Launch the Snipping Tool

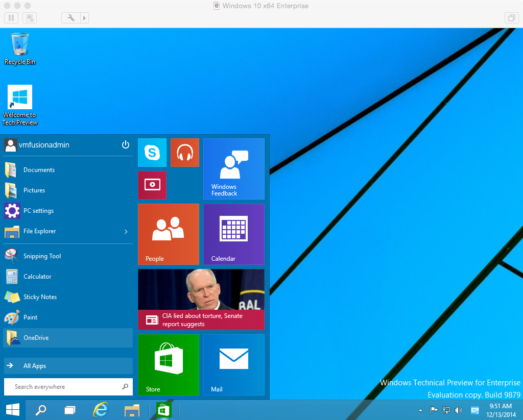coord(68,256)
